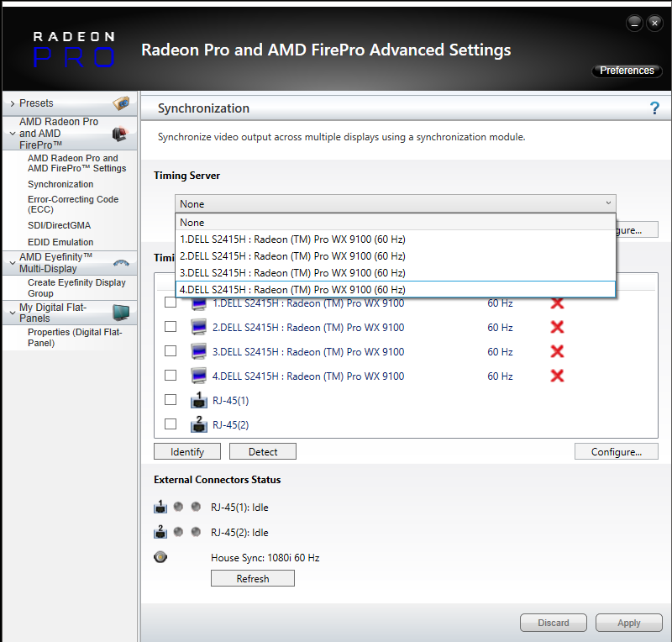
Task: Click the Presets toolbox icon
Action: coord(121,103)
